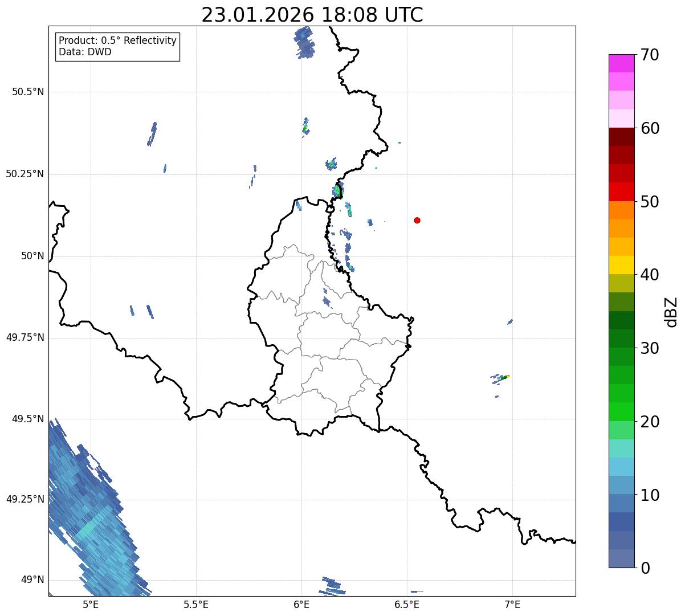Click the dark maroon colorbar segment below 60
Screen dimensions: 685x616
621,137
